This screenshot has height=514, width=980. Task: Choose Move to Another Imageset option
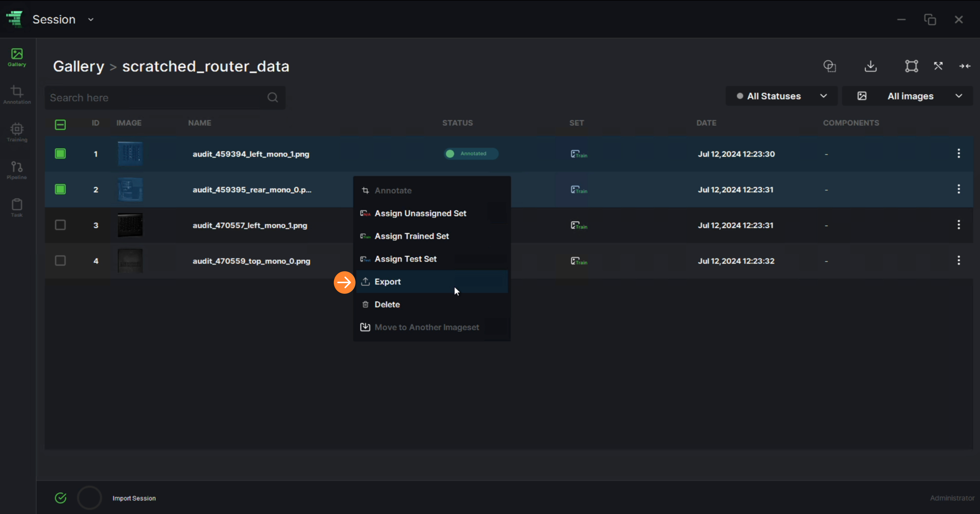point(432,327)
